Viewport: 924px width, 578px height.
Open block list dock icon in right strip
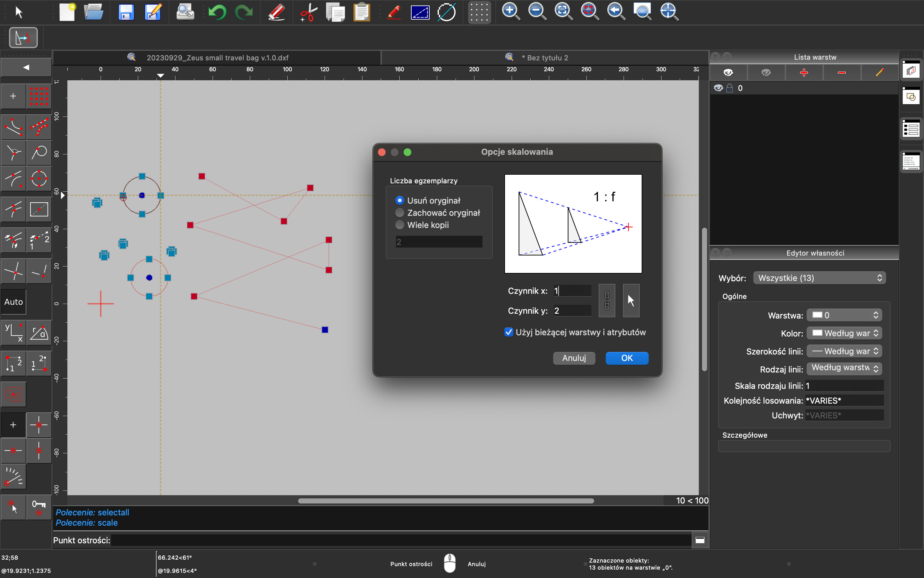911,96
